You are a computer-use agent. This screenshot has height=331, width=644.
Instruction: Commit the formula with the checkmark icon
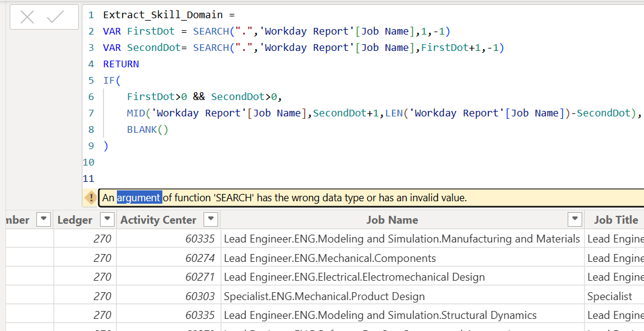click(56, 17)
